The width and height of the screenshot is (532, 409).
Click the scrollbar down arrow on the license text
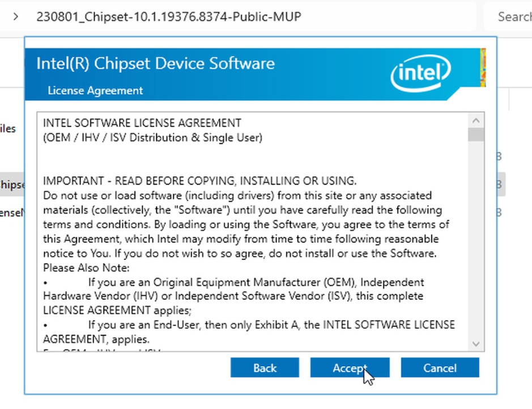click(x=475, y=344)
